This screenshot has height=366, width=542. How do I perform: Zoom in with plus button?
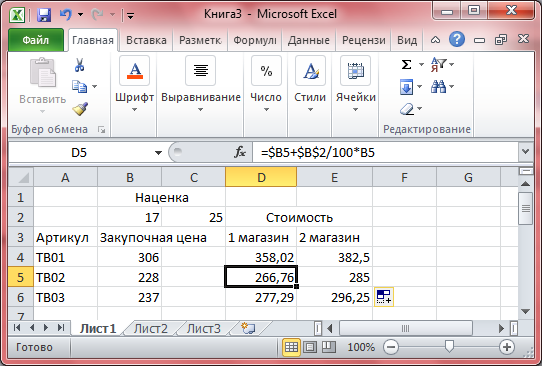507,347
